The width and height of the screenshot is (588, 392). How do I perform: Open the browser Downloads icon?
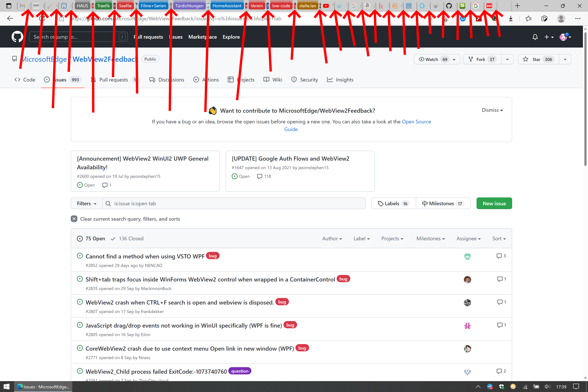511,18
